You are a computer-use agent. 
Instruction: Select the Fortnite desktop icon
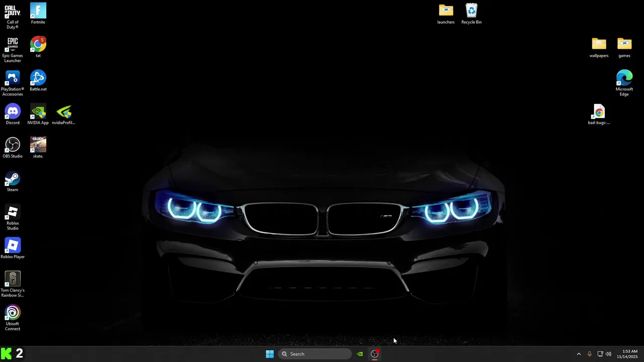38,14
